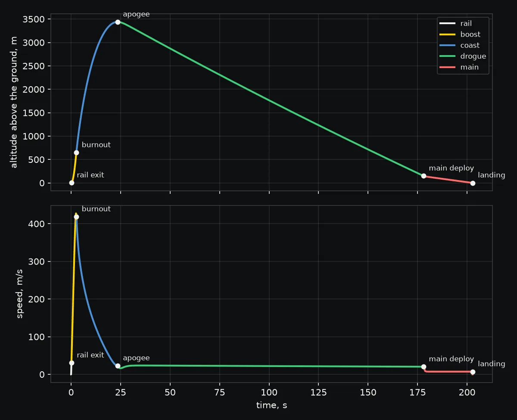Click the 75 time tick label
Screen dimensions: 517x420
pyautogui.click(x=220, y=392)
